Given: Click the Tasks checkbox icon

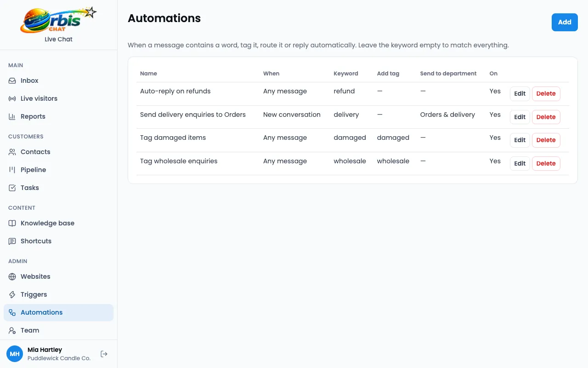Looking at the screenshot, I should (x=12, y=188).
